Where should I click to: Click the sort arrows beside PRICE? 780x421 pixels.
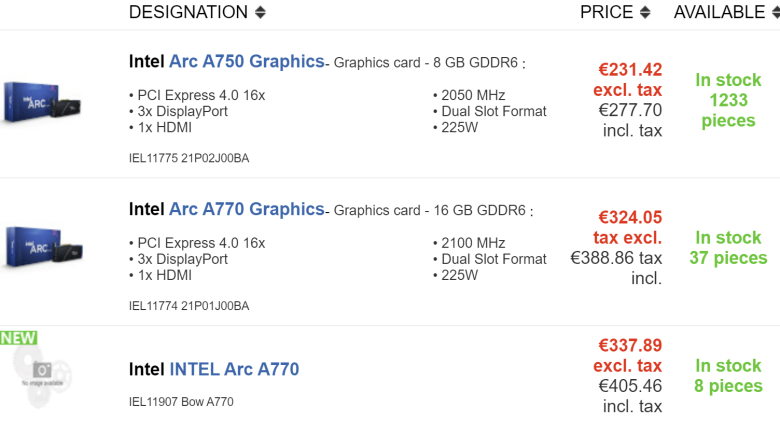pos(645,13)
